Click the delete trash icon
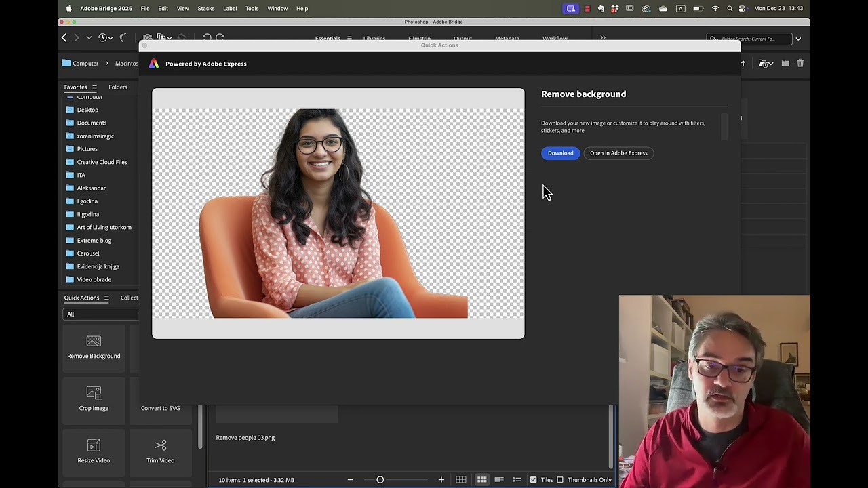 800,63
